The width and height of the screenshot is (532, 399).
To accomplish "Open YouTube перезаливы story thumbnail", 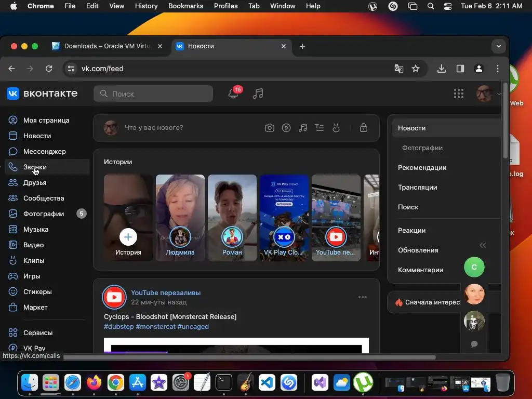I will coord(336,218).
